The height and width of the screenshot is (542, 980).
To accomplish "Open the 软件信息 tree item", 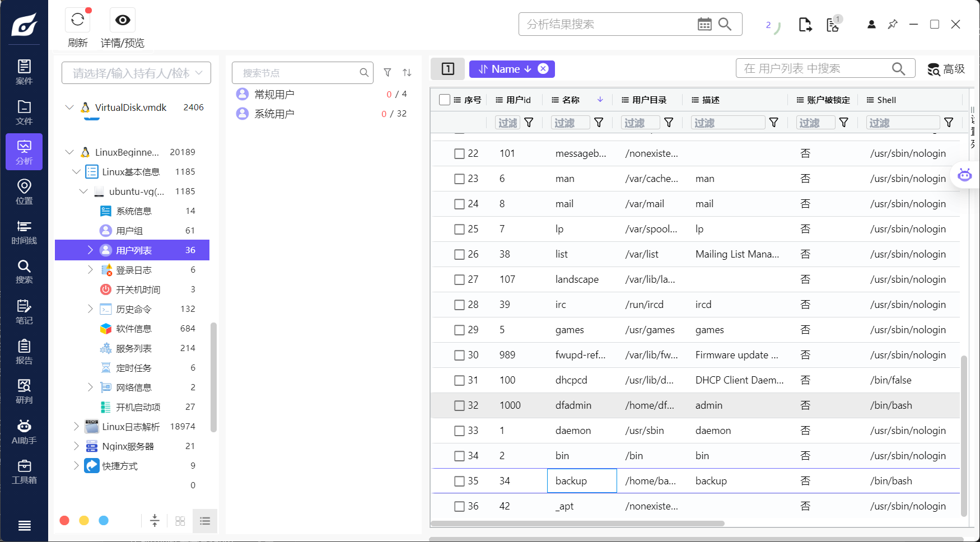I will 133,328.
